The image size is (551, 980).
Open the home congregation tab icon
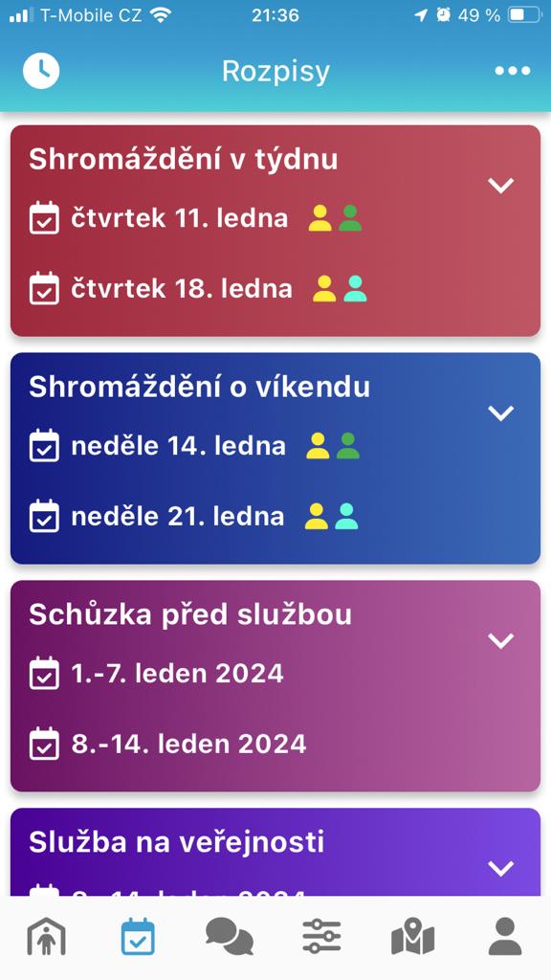[x=46, y=936]
